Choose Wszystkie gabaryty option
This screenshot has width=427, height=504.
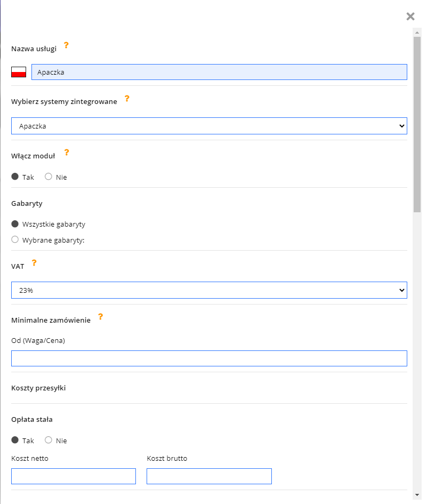click(x=15, y=224)
